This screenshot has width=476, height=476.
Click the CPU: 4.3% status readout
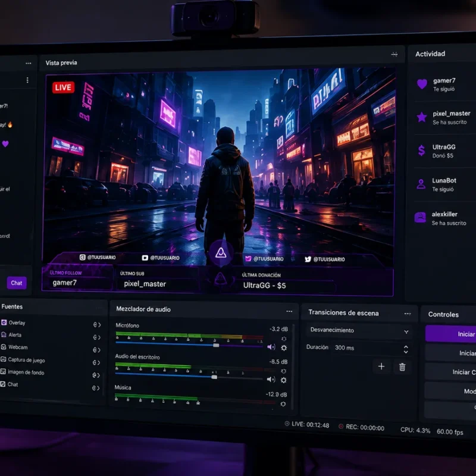(415, 430)
